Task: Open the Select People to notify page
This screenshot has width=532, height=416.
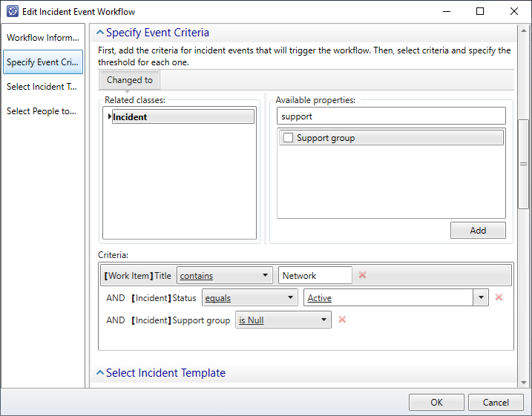Action: [42, 111]
